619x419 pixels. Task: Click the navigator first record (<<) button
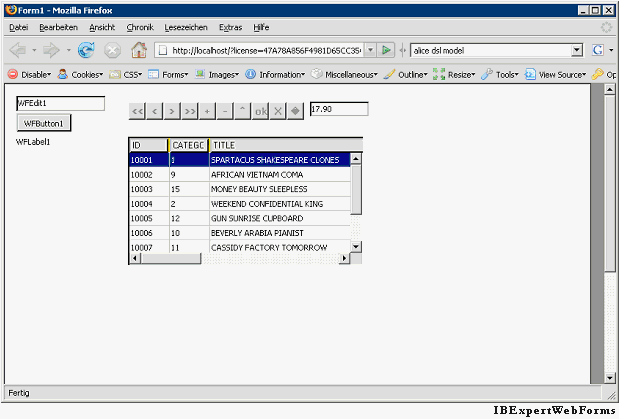click(138, 110)
